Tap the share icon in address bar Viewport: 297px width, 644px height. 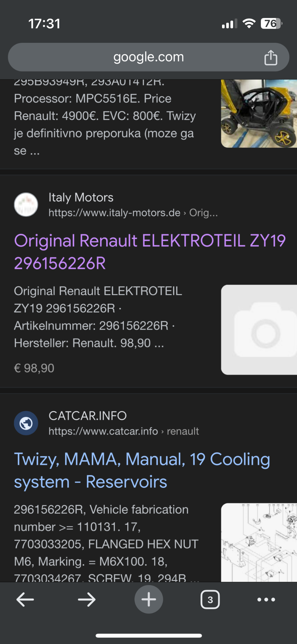pyautogui.click(x=271, y=58)
